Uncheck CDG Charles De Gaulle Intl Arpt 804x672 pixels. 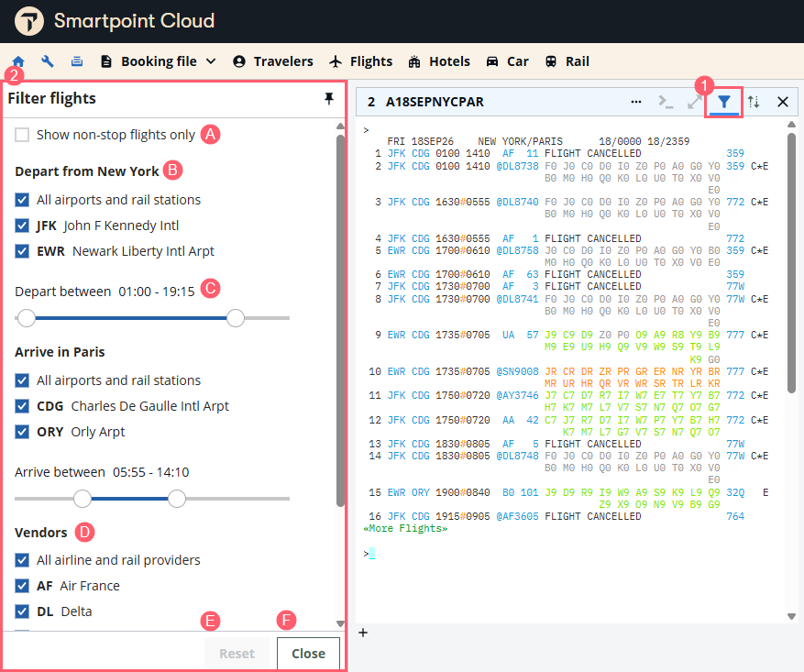tap(22, 406)
